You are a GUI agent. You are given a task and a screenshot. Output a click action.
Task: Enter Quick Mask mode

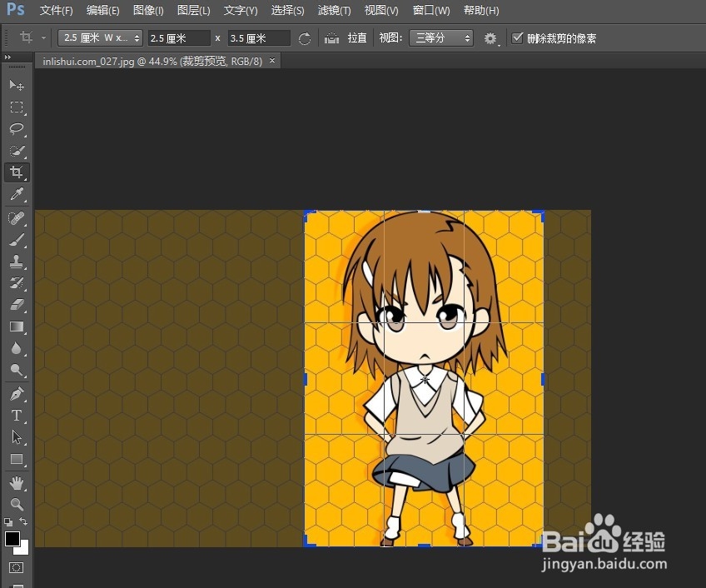click(x=16, y=566)
